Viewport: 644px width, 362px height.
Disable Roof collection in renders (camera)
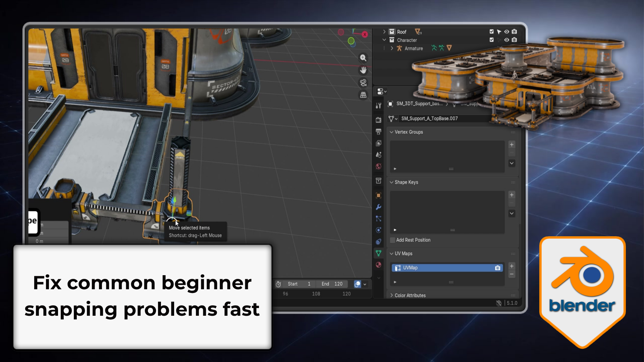[515, 32]
